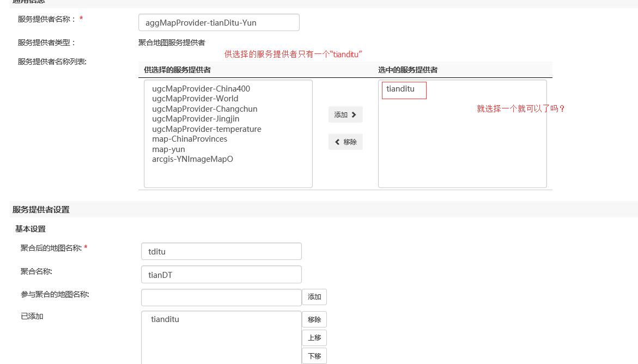Select arcgis-YNImageMapO provider entry

192,159
